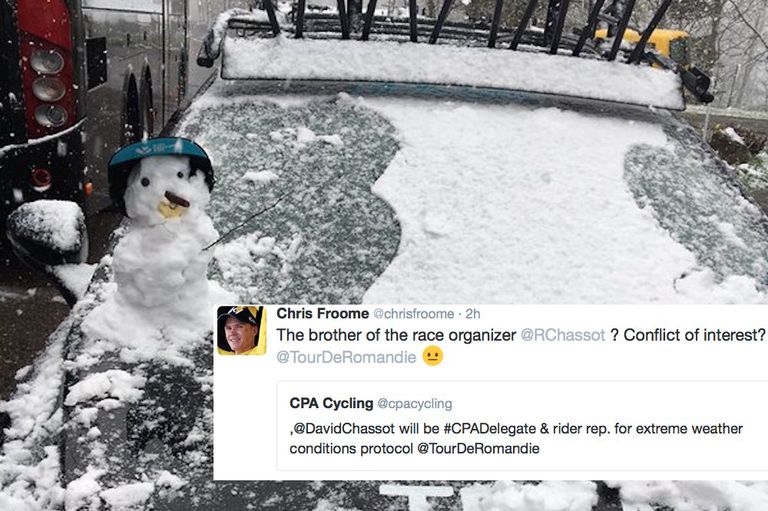Click the neutral face emoji in tweet

click(432, 356)
